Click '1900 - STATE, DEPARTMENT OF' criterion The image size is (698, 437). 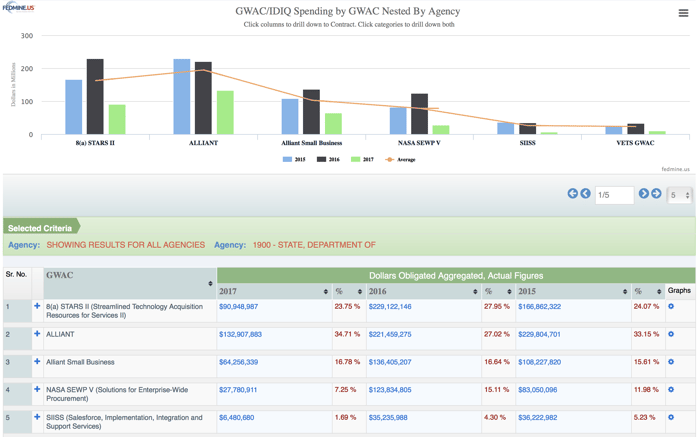[x=314, y=245]
